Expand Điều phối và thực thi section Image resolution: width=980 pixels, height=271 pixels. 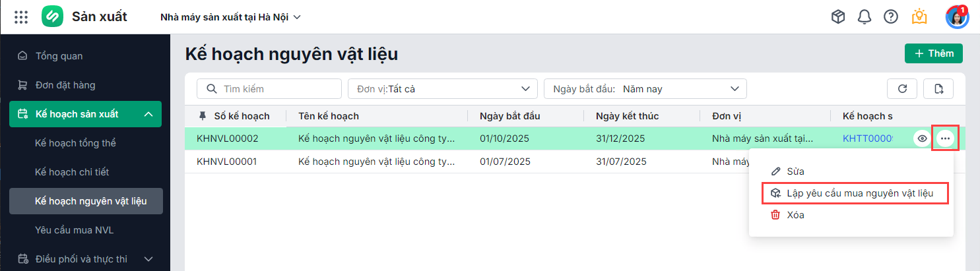pos(148,259)
